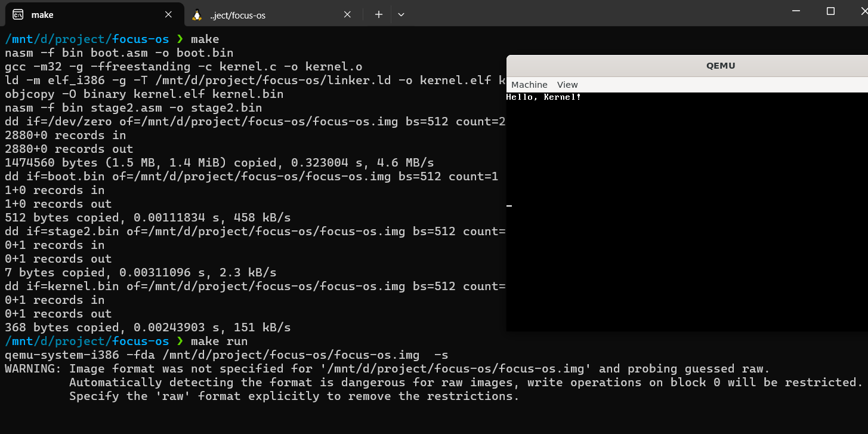868x434 pixels.
Task: Close the ..ject/focus-os terminal tab
Action: [348, 15]
